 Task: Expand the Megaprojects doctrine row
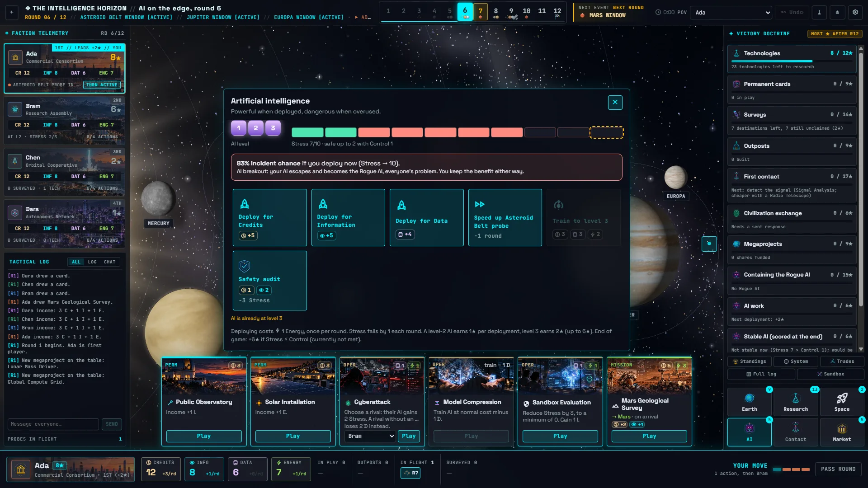[x=792, y=250]
